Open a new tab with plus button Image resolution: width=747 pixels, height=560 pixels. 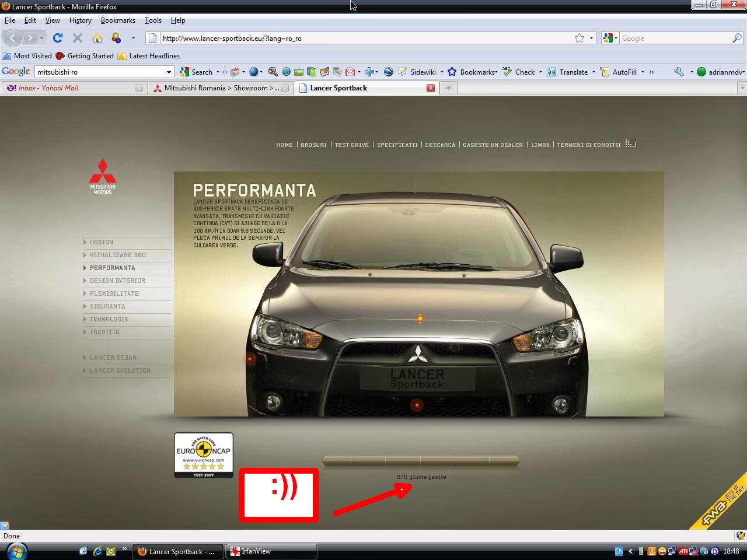point(449,88)
